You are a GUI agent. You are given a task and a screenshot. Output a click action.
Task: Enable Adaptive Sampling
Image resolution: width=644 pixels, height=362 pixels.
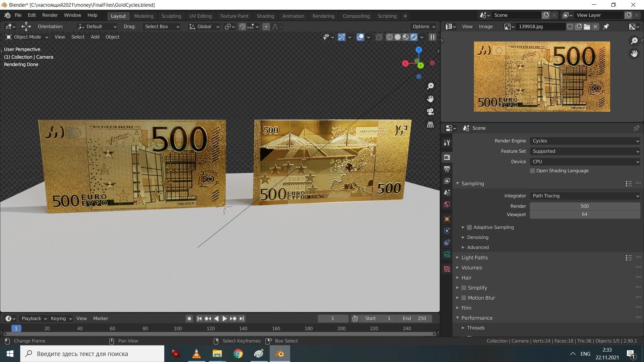(x=469, y=227)
